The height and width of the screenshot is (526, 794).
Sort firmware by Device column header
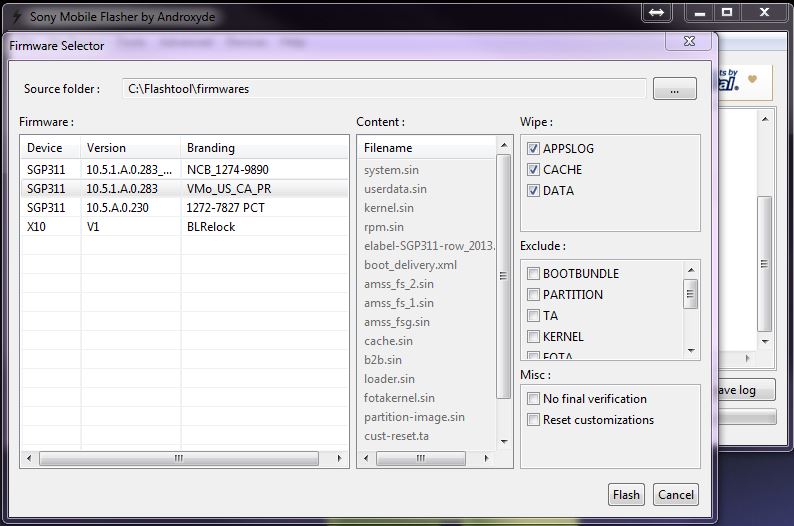51,148
